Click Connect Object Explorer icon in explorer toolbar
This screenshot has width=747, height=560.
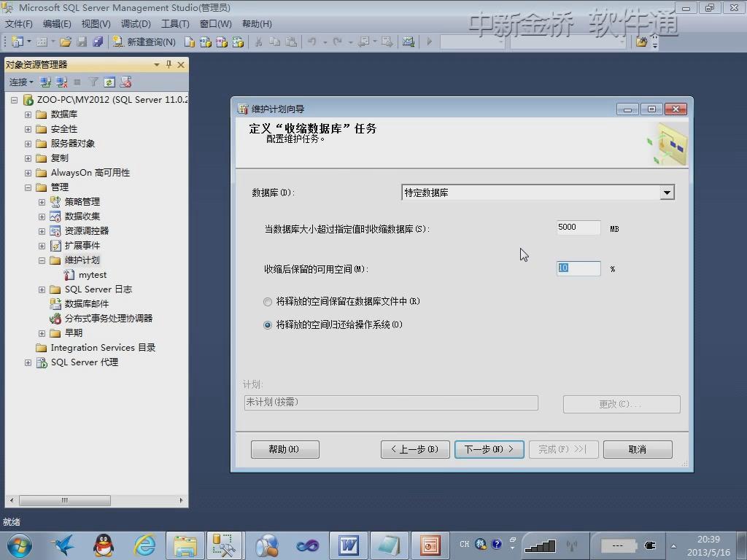click(45, 82)
